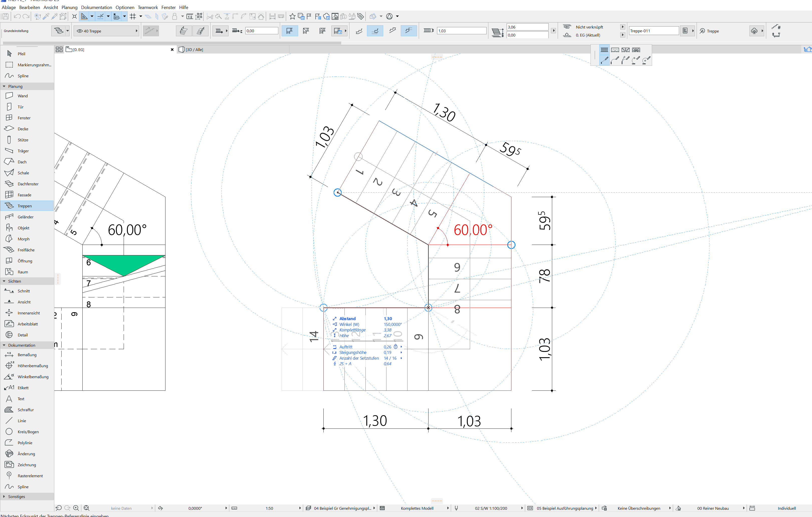812x517 pixels.
Task: Toggle straight stair segment input method
Action: (x=604, y=60)
